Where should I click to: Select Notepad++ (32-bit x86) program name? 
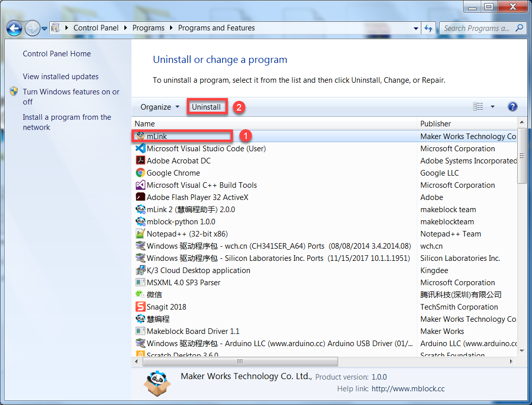pyautogui.click(x=187, y=234)
